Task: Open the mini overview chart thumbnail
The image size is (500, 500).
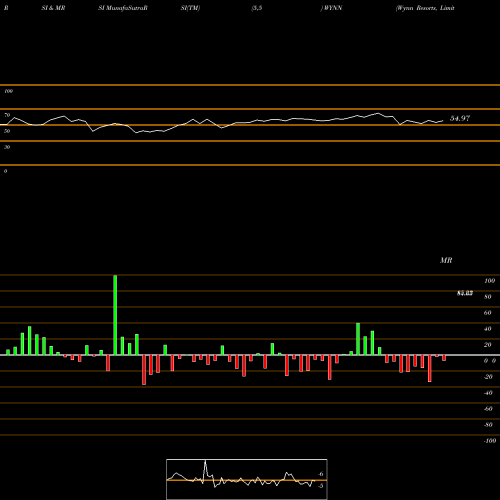Action: coord(247,479)
